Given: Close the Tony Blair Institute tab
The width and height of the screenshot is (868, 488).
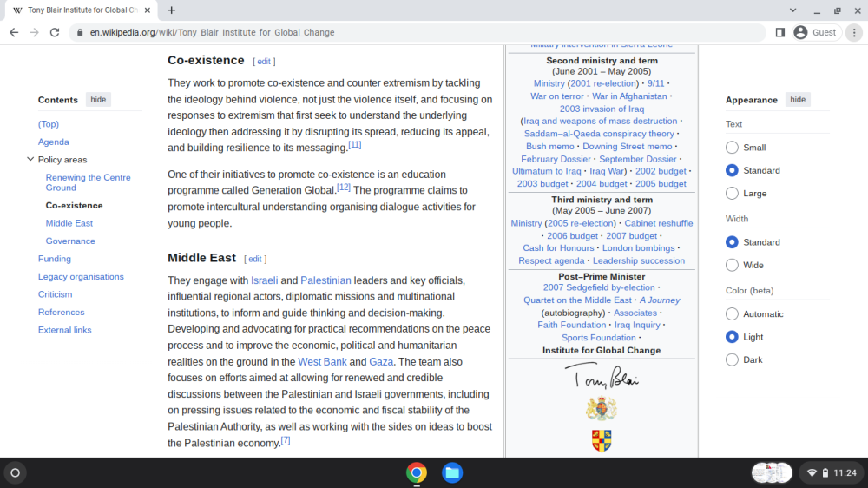Looking at the screenshot, I should pyautogui.click(x=148, y=10).
